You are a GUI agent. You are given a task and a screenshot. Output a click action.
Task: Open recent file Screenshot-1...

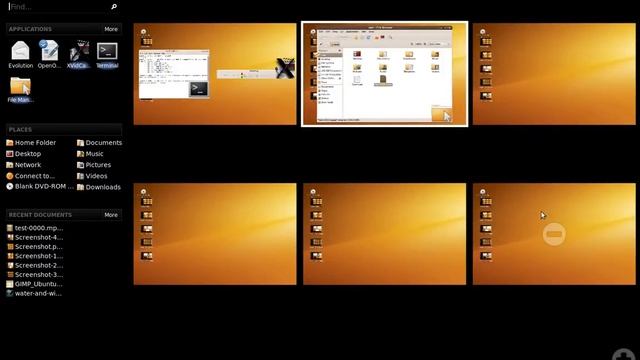coord(35,256)
